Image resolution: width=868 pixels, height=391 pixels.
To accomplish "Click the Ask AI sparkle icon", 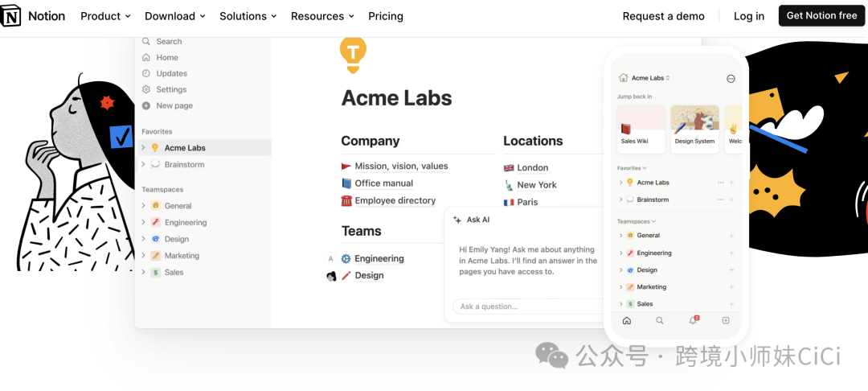I will (x=457, y=220).
